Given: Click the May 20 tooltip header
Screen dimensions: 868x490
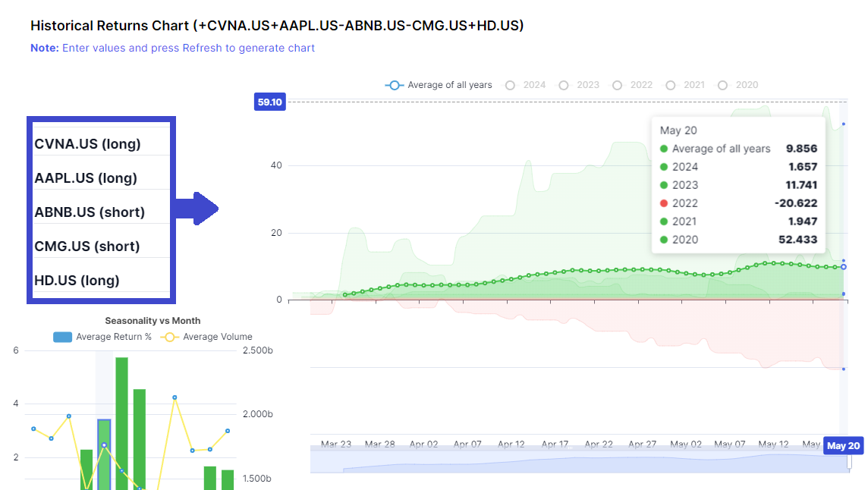Looking at the screenshot, I should click(678, 130).
